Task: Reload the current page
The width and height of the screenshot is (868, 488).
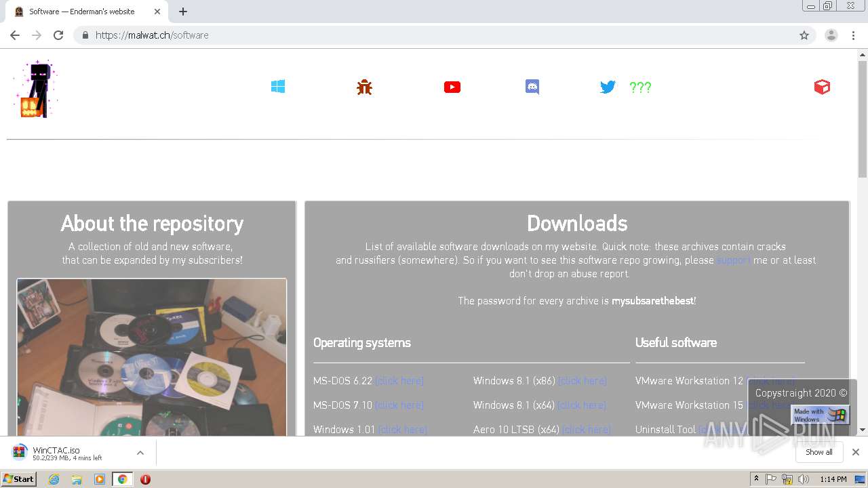Action: click(58, 35)
